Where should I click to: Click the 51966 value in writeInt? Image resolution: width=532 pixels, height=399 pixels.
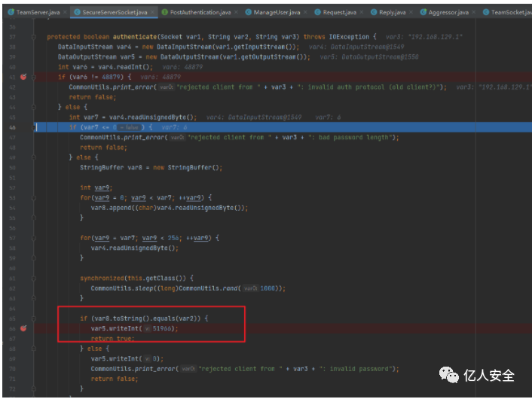point(162,328)
